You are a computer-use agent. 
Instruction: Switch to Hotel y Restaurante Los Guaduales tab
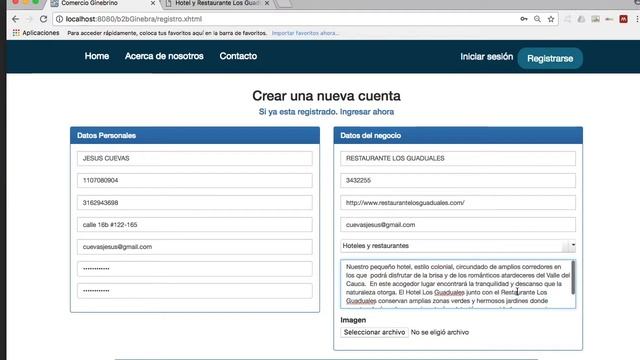coord(218,3)
